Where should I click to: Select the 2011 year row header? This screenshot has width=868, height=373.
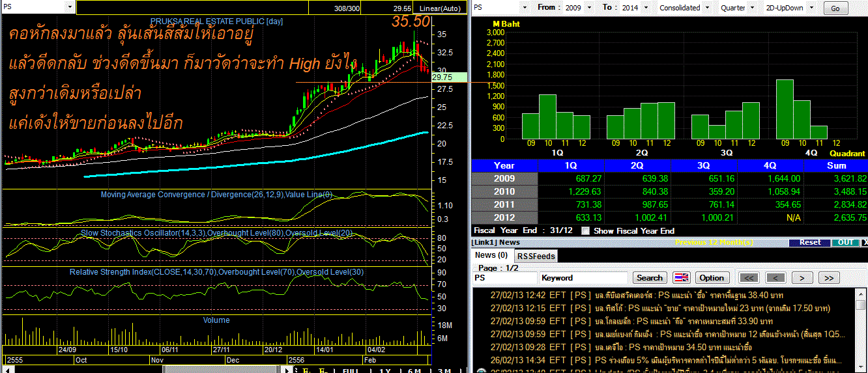tap(504, 204)
